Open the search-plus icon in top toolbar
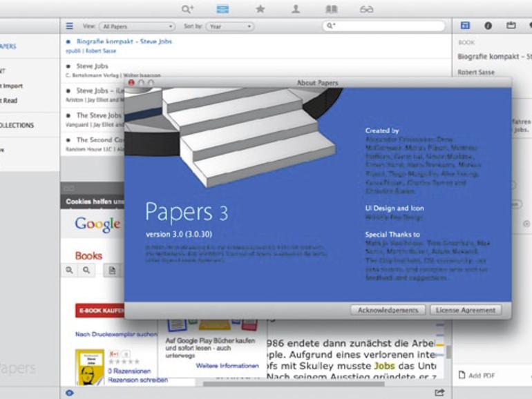532x399 pixels. click(187, 9)
